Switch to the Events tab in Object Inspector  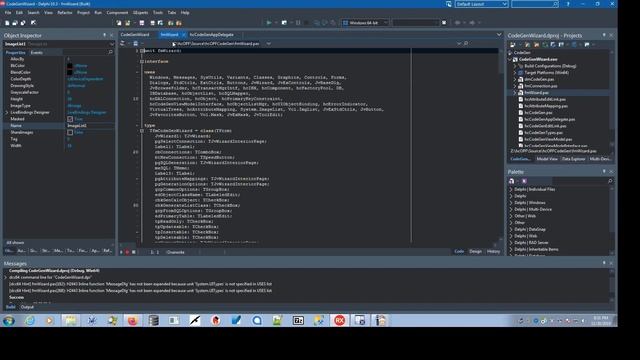[37, 53]
